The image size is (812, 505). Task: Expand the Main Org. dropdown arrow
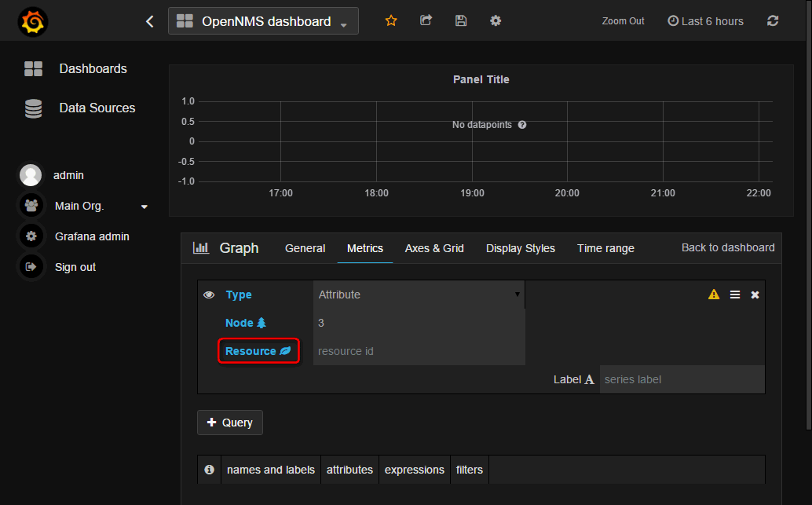(x=144, y=207)
